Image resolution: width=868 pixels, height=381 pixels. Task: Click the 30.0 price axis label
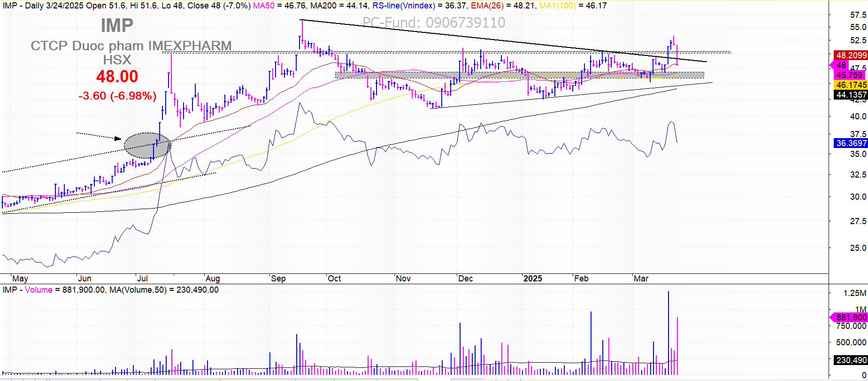[858, 197]
